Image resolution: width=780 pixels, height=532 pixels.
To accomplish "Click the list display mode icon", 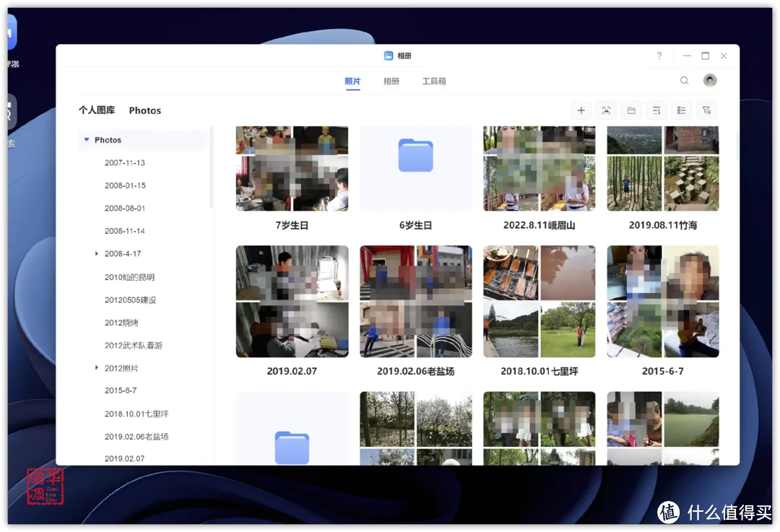I will [x=681, y=110].
